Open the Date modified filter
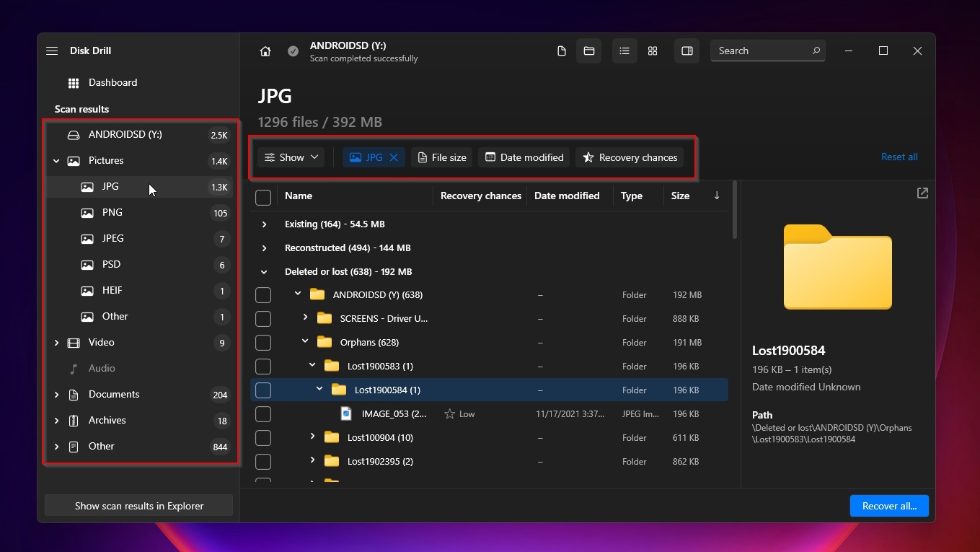The height and width of the screenshot is (552, 980). point(524,157)
